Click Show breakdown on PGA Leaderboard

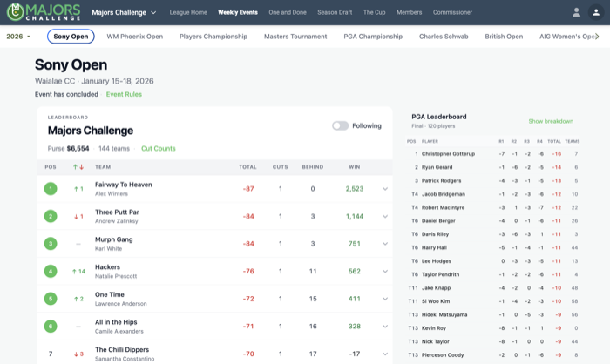pyautogui.click(x=551, y=121)
